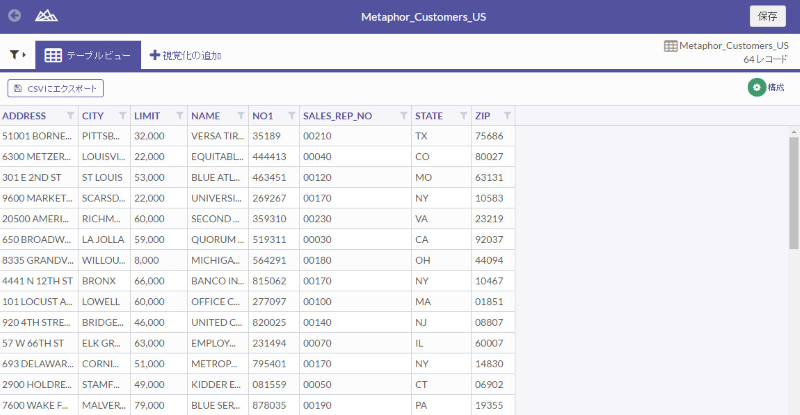Switch to テーブルビュー tab

[x=85, y=55]
